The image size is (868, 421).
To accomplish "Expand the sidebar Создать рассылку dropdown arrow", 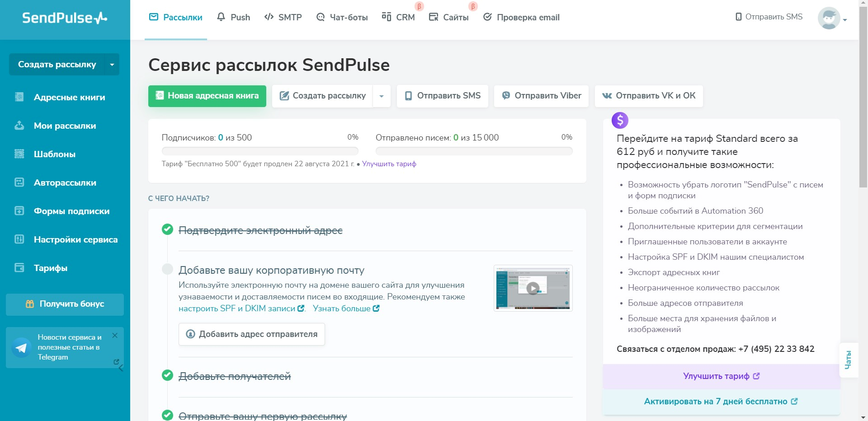I will (x=112, y=65).
